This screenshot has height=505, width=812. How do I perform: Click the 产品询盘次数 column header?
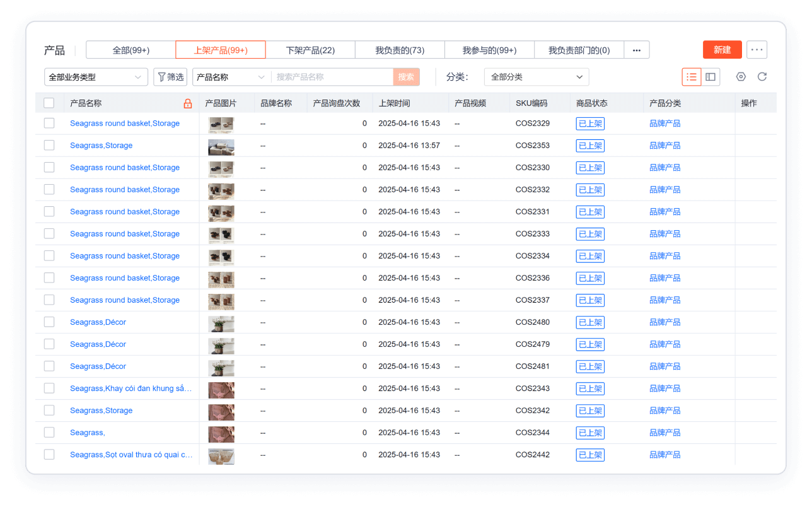(337, 103)
